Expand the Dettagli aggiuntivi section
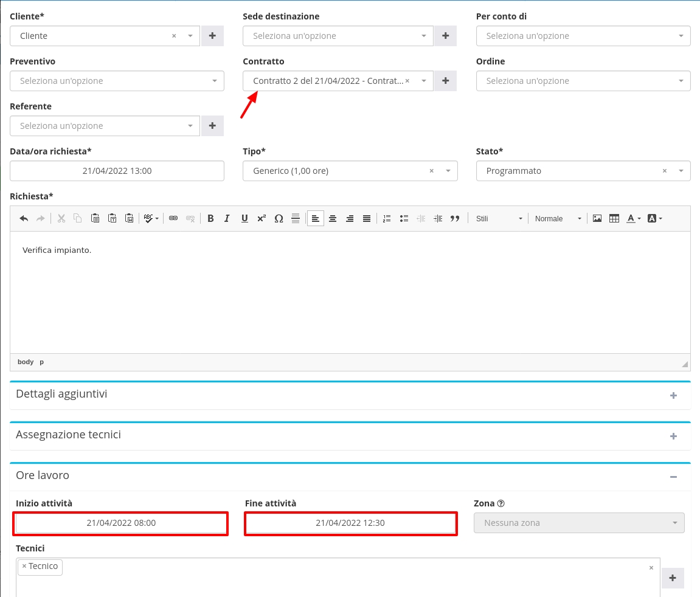 coord(673,395)
